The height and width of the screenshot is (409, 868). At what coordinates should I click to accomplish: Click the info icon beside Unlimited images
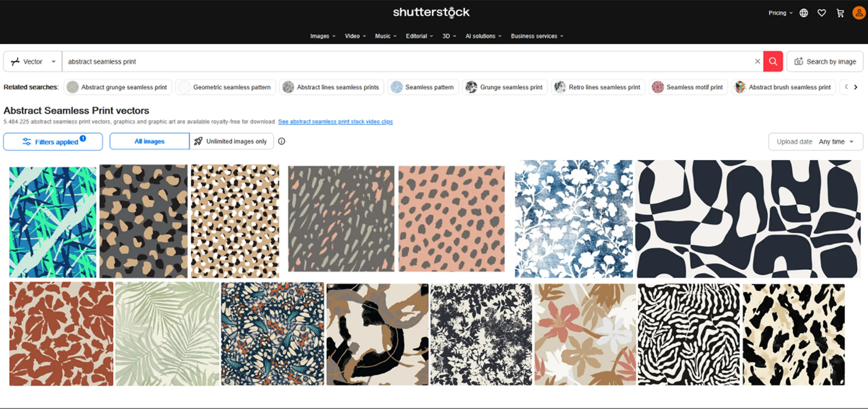(x=281, y=141)
